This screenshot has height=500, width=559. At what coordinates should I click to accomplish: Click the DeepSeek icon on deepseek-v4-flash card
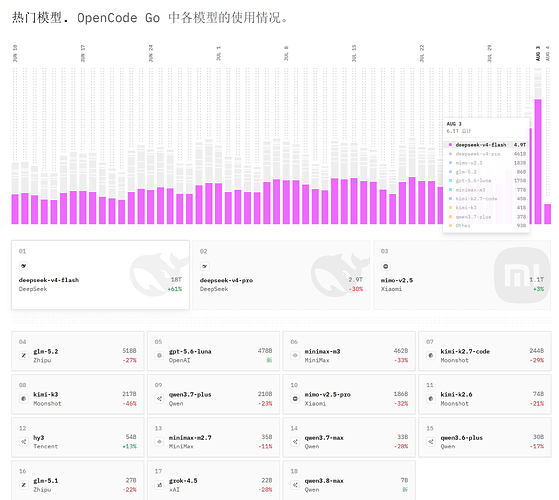(24, 266)
